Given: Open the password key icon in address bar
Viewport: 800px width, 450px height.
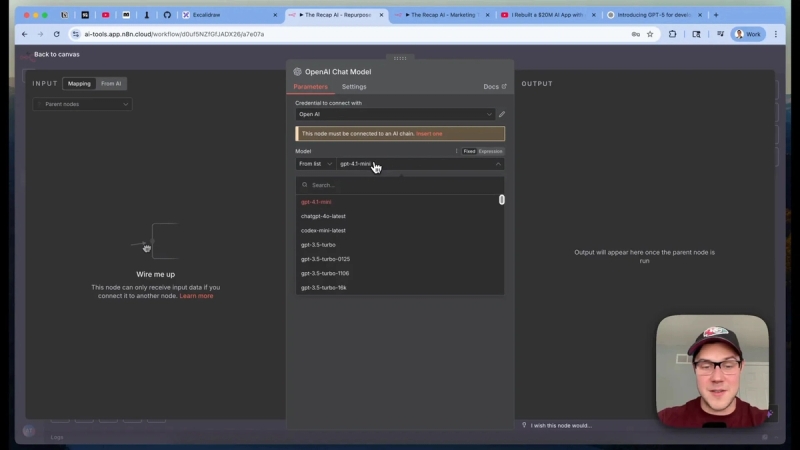Looking at the screenshot, I should point(636,34).
